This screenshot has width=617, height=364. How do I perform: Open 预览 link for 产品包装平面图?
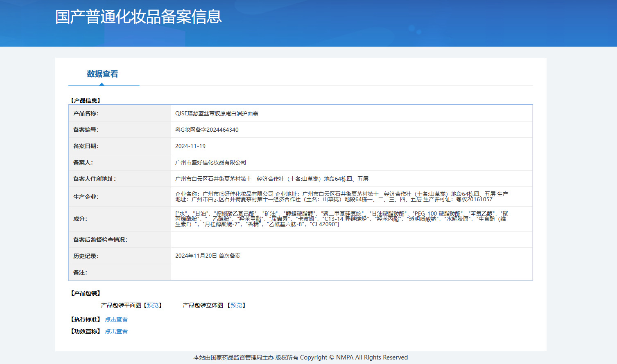[x=153, y=305]
